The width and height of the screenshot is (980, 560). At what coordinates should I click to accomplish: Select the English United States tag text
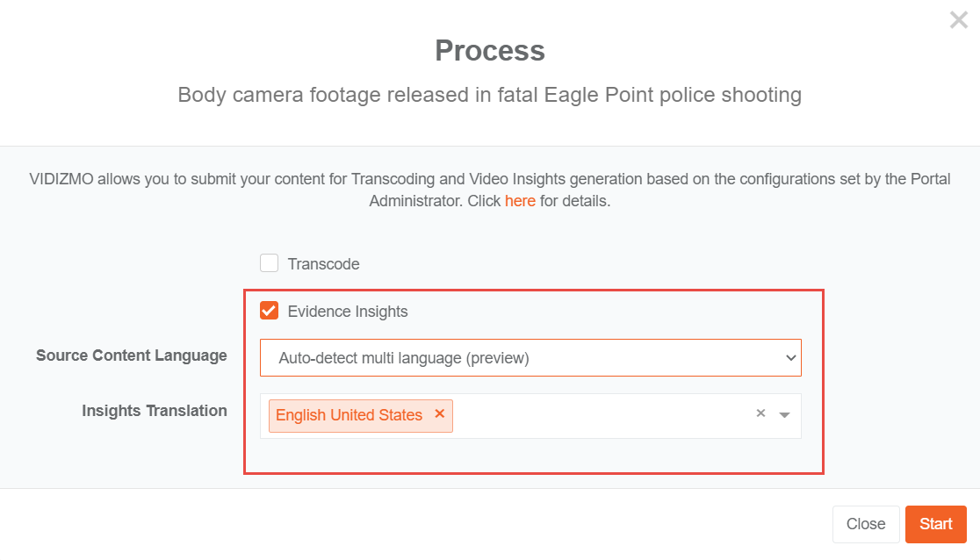349,415
